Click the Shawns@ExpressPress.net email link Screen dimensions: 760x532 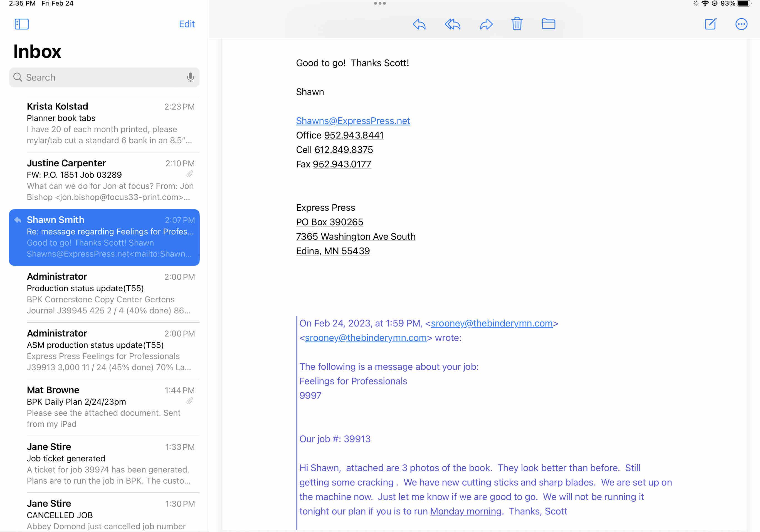pos(353,121)
